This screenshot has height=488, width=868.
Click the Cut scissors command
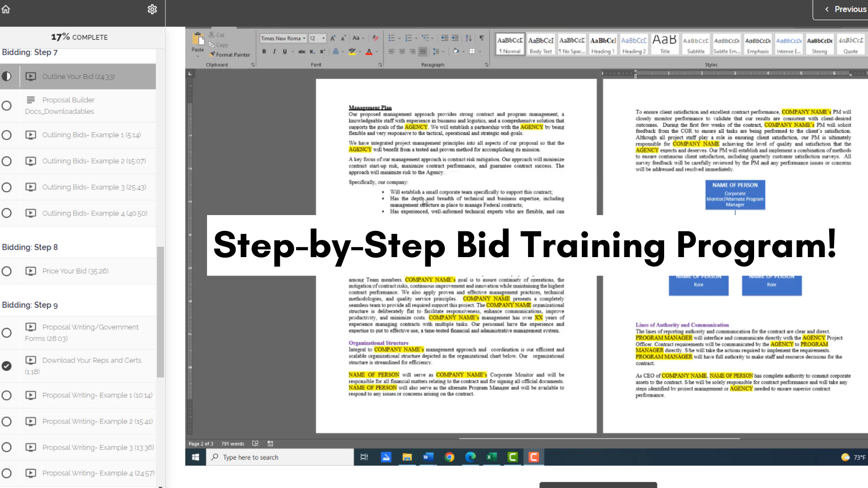(217, 35)
